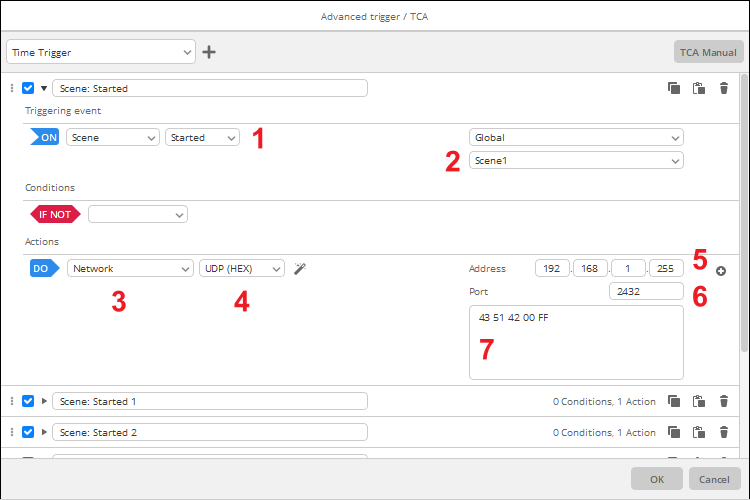Viewport: 750px width, 500px height.
Task: Delete the 'Scene: Started 1' trigger
Action: pyautogui.click(x=724, y=401)
